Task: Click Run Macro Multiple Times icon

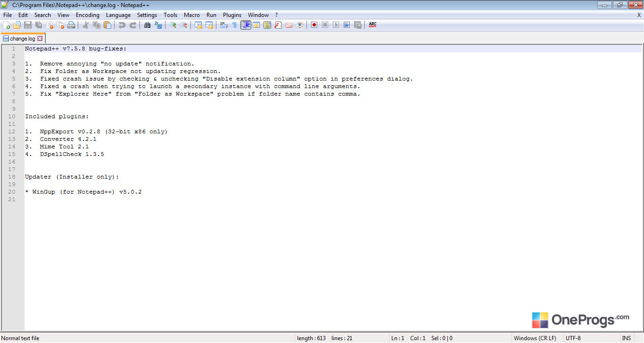Action: [x=347, y=25]
